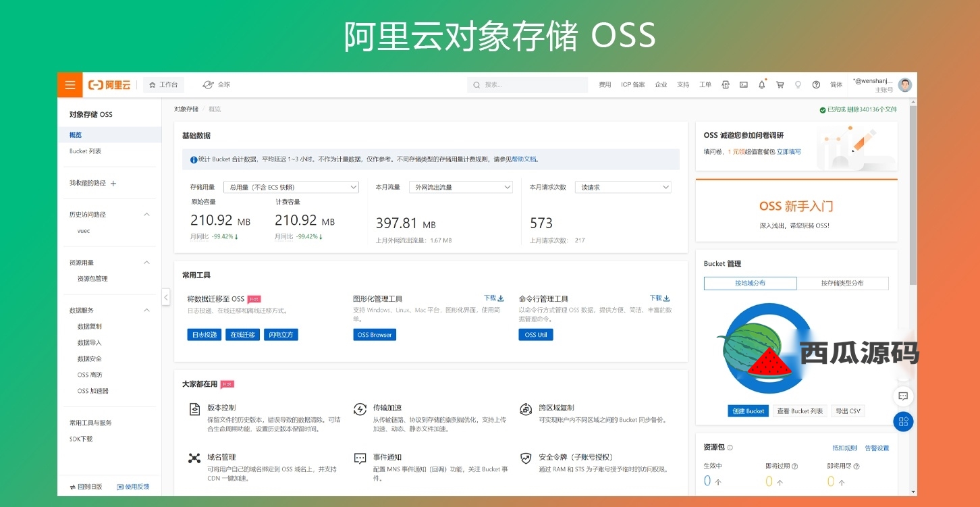Open the user avatar account menu

(905, 85)
